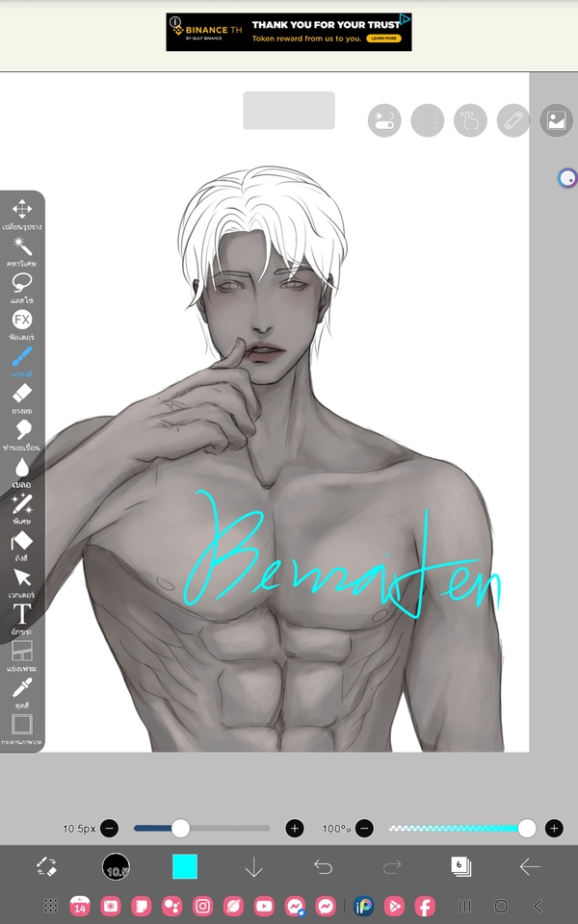Open the toggle switches settings button

[384, 120]
